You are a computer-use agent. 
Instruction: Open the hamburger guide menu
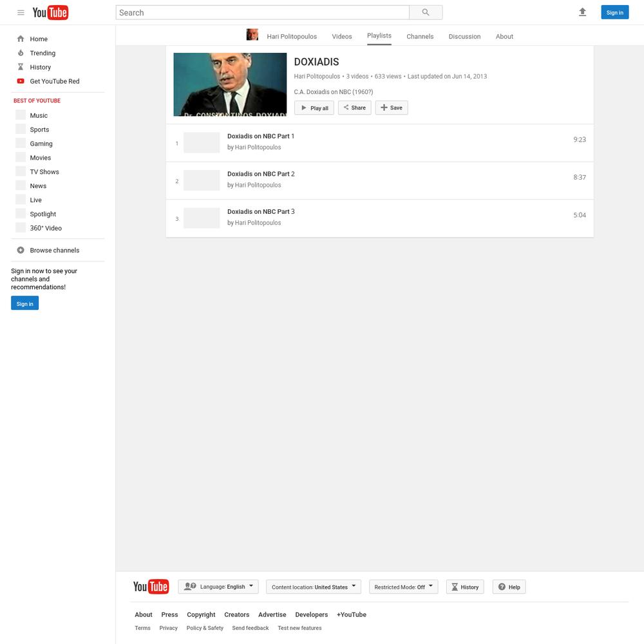click(21, 13)
